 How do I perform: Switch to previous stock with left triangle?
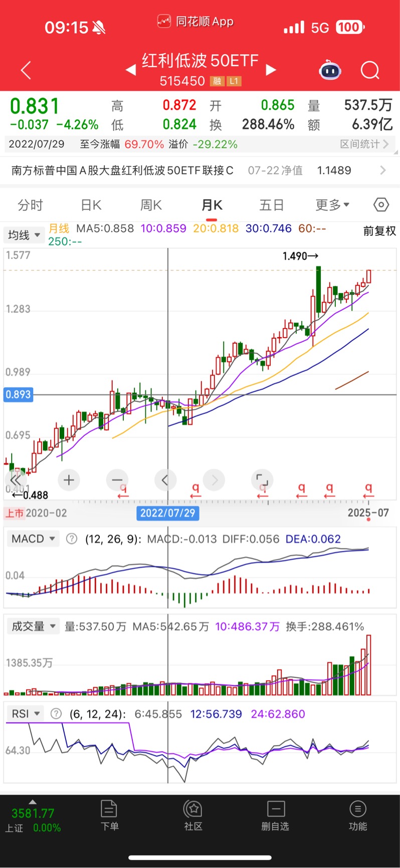coord(131,70)
